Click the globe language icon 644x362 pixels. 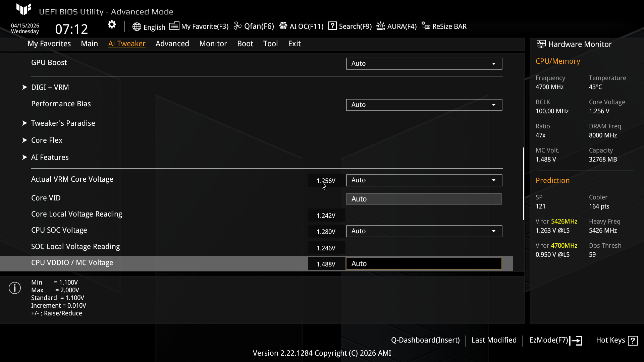[x=137, y=27]
